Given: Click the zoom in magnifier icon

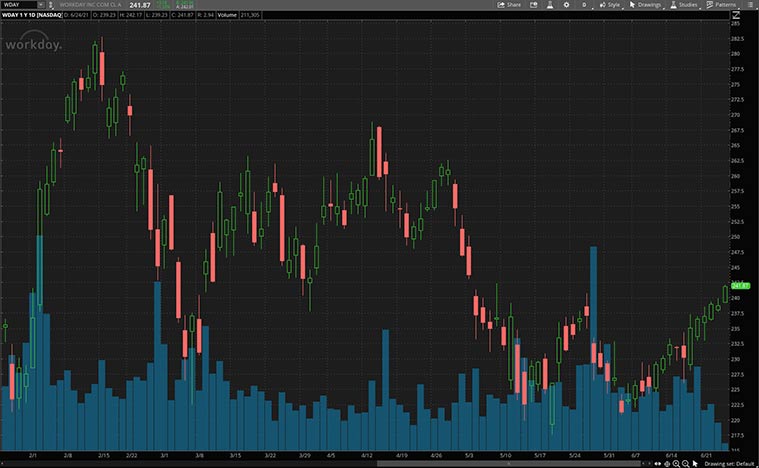Looking at the screenshot, I should [x=676, y=464].
